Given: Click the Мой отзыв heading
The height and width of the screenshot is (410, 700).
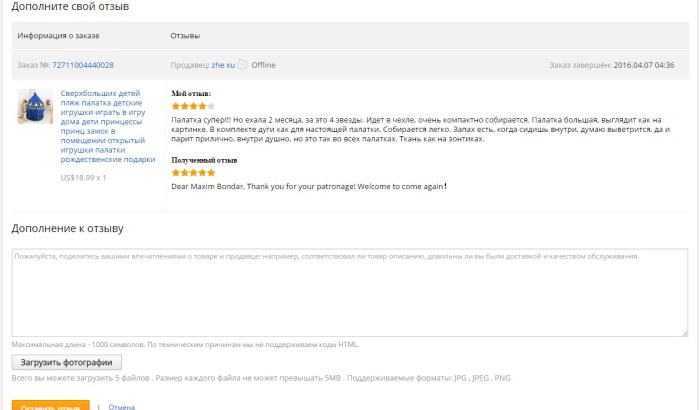Looking at the screenshot, I should [x=191, y=93].
